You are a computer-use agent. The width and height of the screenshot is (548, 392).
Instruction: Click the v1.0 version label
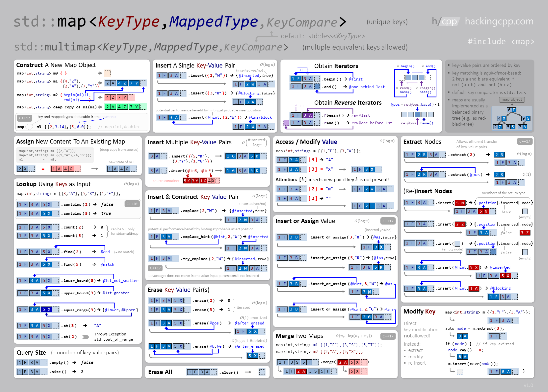pos(529,385)
